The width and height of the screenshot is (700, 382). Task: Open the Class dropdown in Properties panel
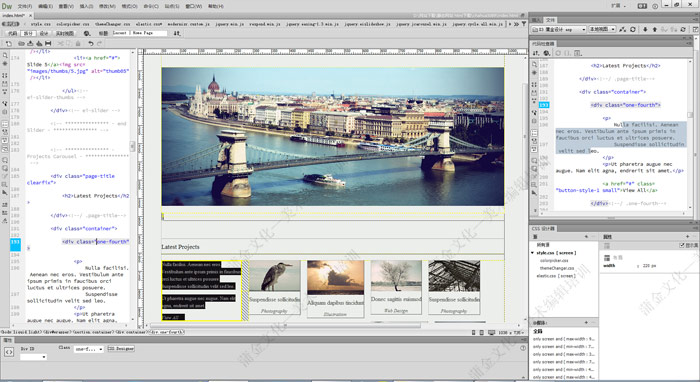click(89, 349)
